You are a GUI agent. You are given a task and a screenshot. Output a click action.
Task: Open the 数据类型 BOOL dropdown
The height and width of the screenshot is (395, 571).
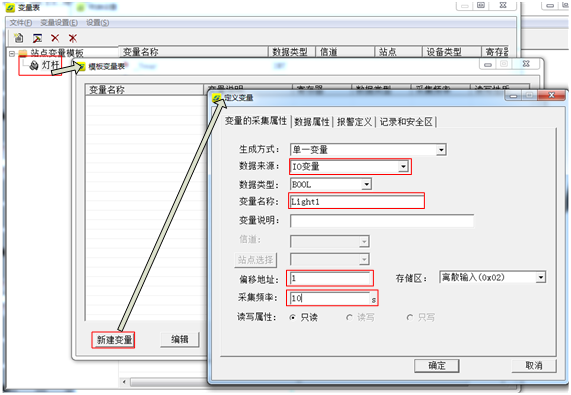[x=366, y=185]
